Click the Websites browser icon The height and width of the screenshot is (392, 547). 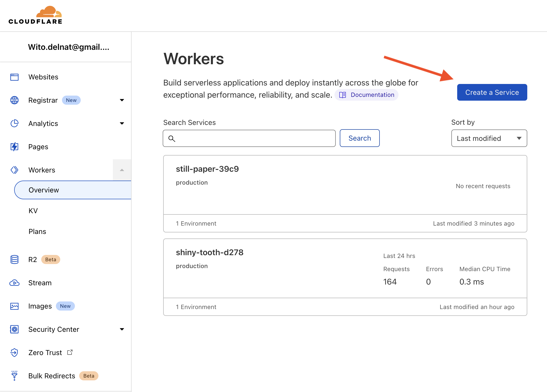14,77
